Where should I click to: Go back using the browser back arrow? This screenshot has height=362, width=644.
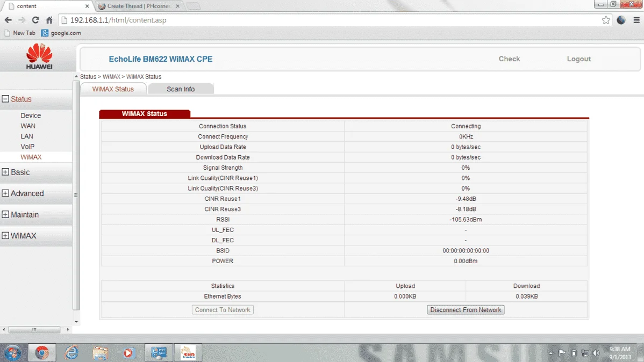coord(8,20)
